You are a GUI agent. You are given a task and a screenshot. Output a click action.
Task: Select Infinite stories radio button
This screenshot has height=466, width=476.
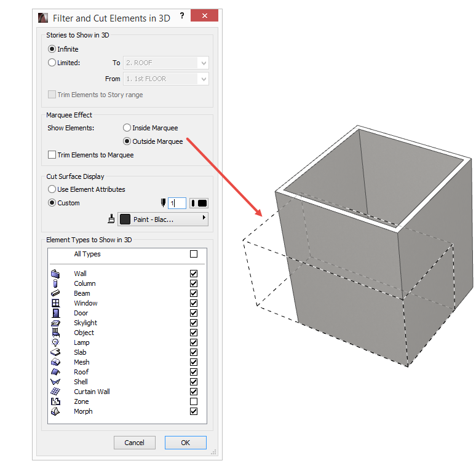[x=52, y=49]
